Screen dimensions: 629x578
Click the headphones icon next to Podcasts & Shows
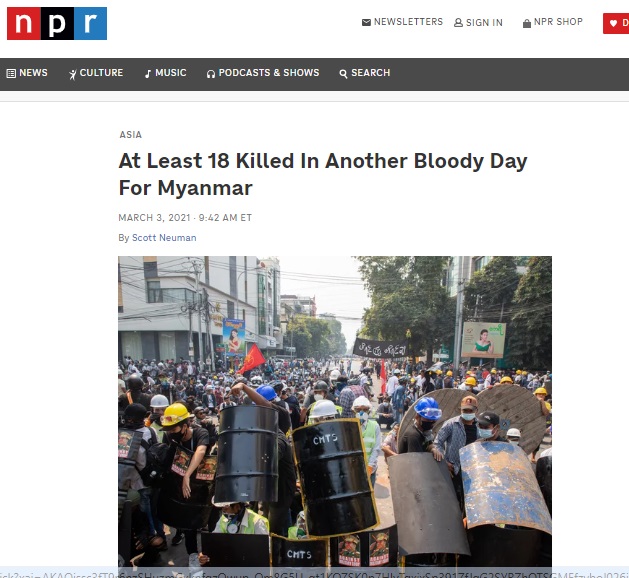point(211,74)
